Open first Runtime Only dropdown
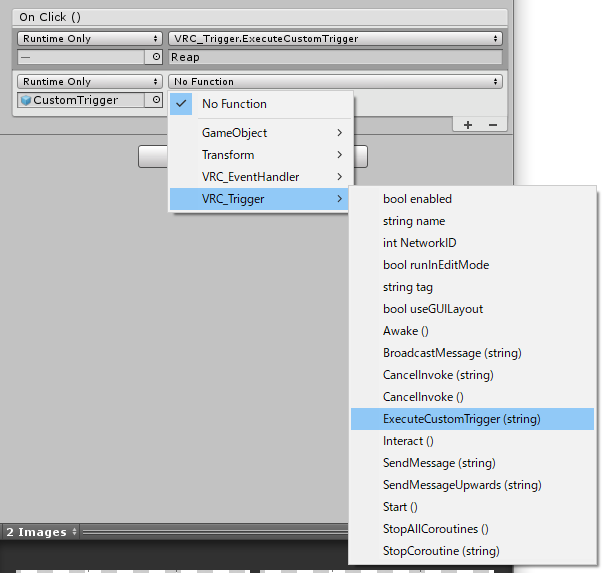This screenshot has height=573, width=603. coord(90,38)
